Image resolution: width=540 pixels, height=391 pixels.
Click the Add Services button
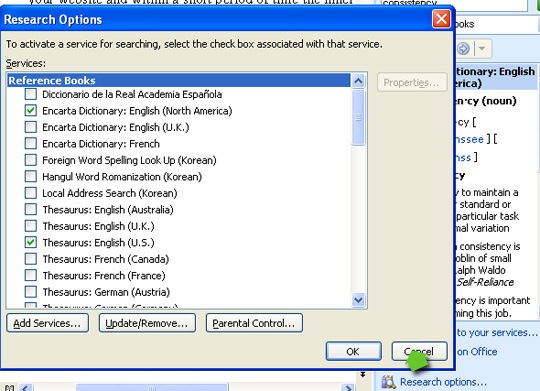47,323
